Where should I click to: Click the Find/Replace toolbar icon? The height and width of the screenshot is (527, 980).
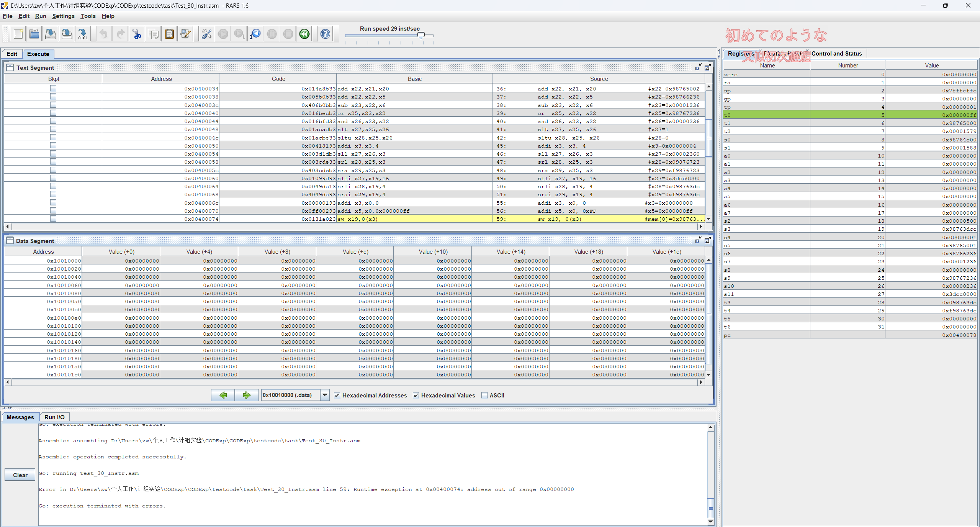[186, 34]
